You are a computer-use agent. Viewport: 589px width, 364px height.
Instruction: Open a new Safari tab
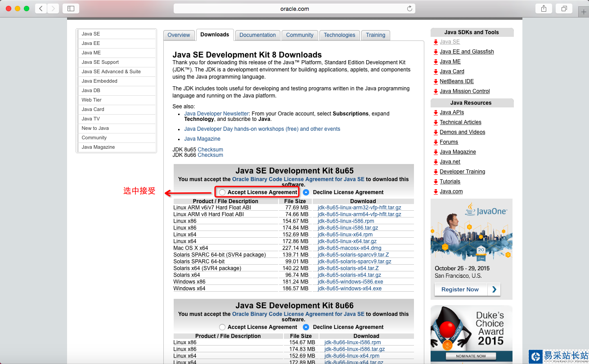584,12
